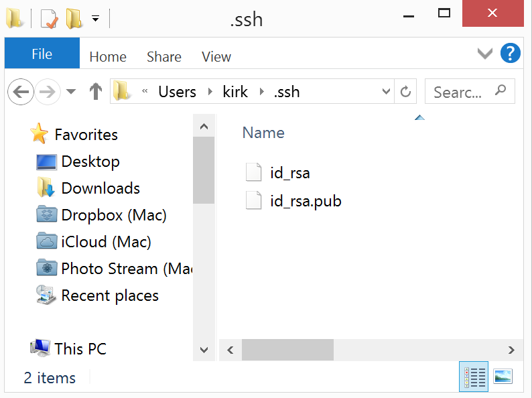Select the id_rsa.pub file
Screen dimensions: 532x398
(x=306, y=201)
